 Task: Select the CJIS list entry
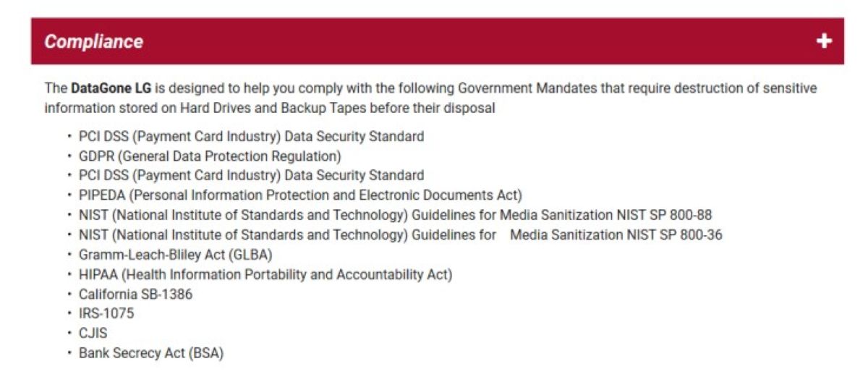pos(93,334)
